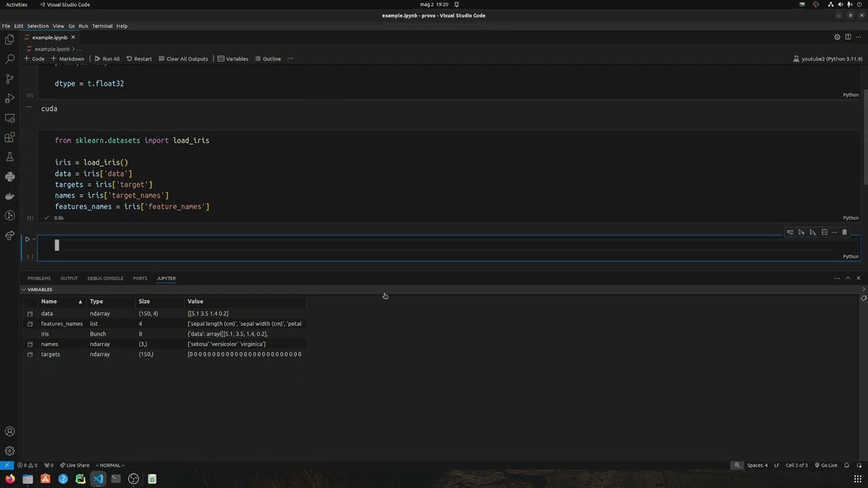Open editor title more actions ellipsis
Viewport: 868px width, 488px height.
[x=859, y=37]
